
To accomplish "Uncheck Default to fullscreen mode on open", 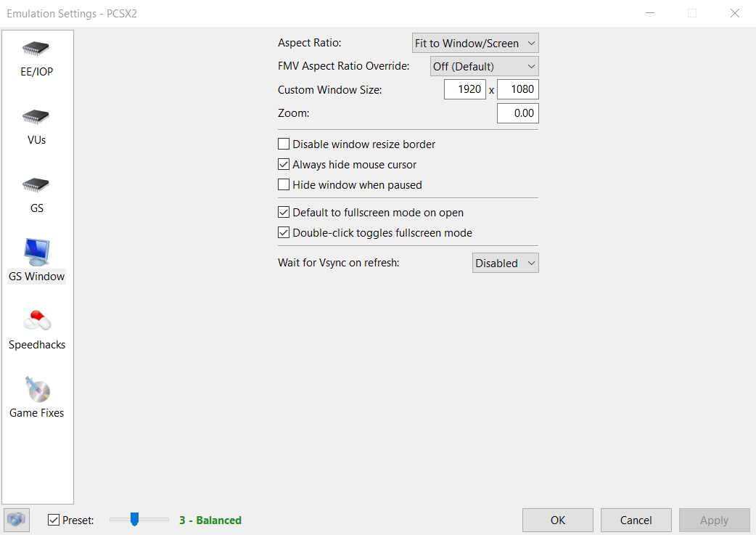I will click(284, 212).
